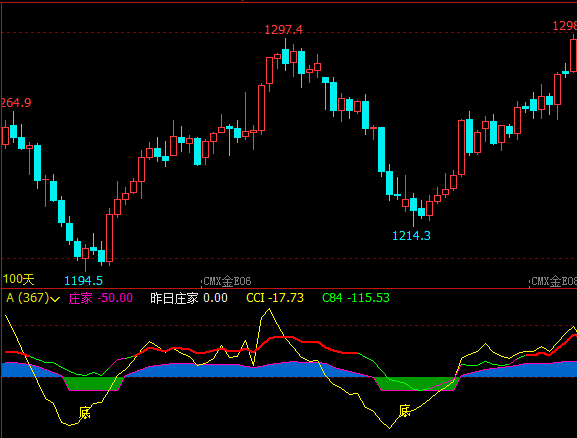
Task: Select the C84 -115.53 indicator value
Action: (x=355, y=298)
